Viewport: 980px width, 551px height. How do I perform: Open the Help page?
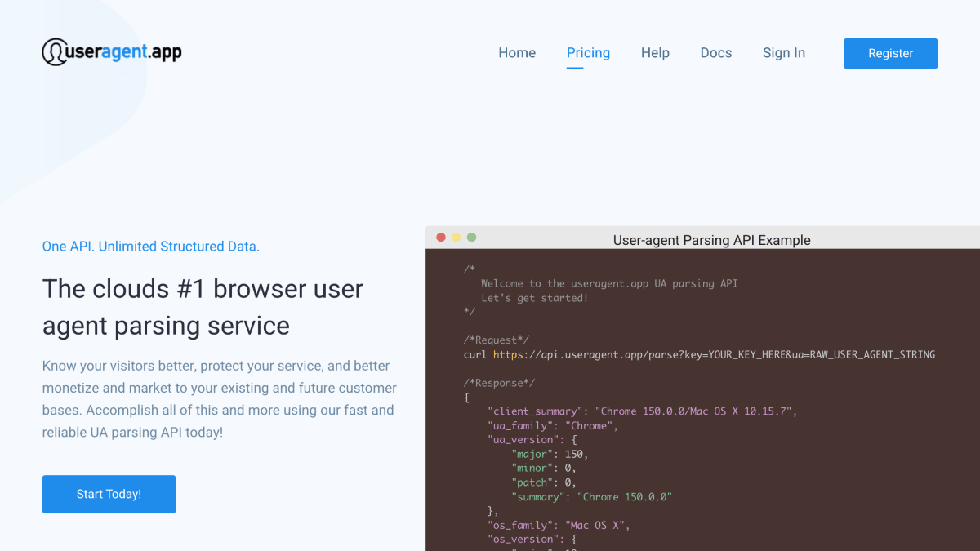coord(655,53)
